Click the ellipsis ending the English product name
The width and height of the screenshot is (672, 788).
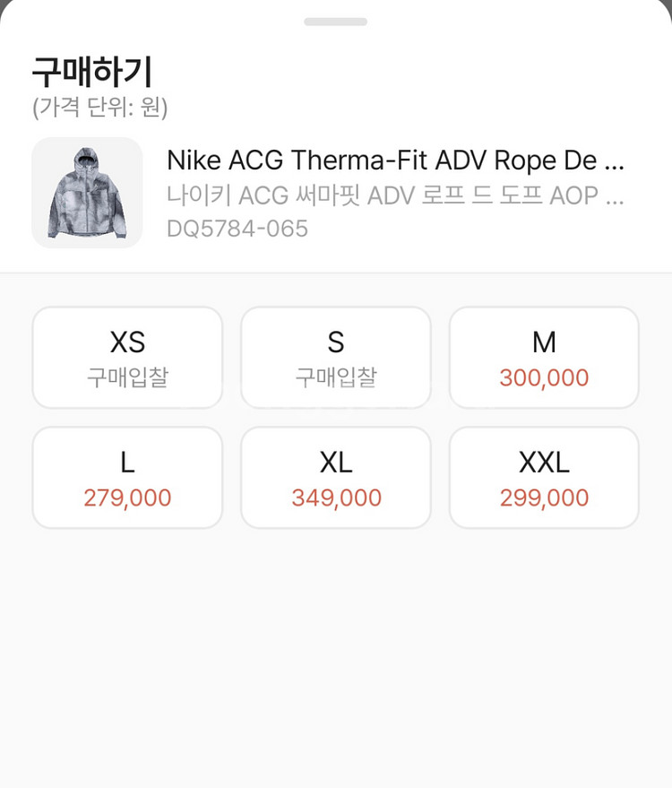pyautogui.click(x=615, y=162)
